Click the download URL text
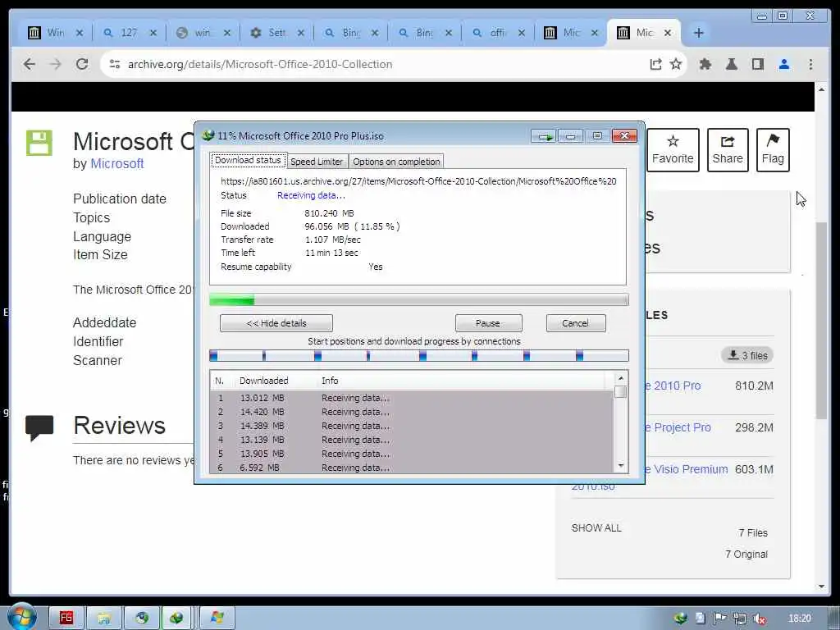 coord(418,181)
